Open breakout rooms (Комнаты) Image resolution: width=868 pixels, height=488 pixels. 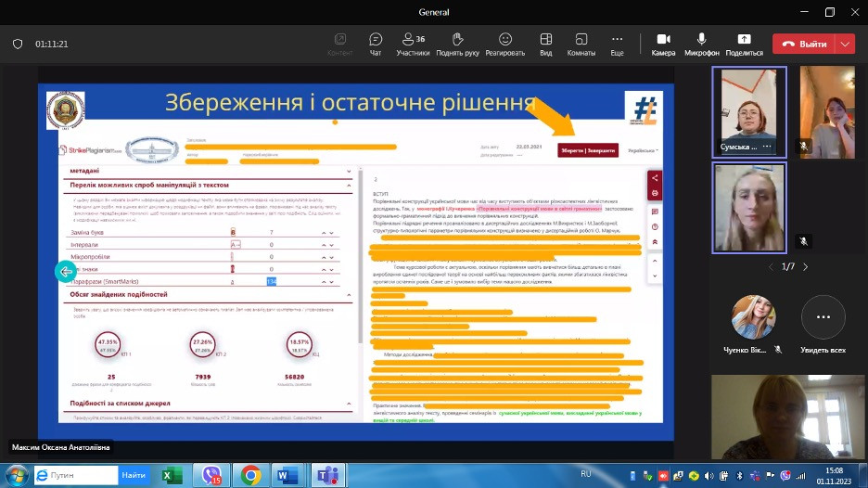tap(581, 43)
